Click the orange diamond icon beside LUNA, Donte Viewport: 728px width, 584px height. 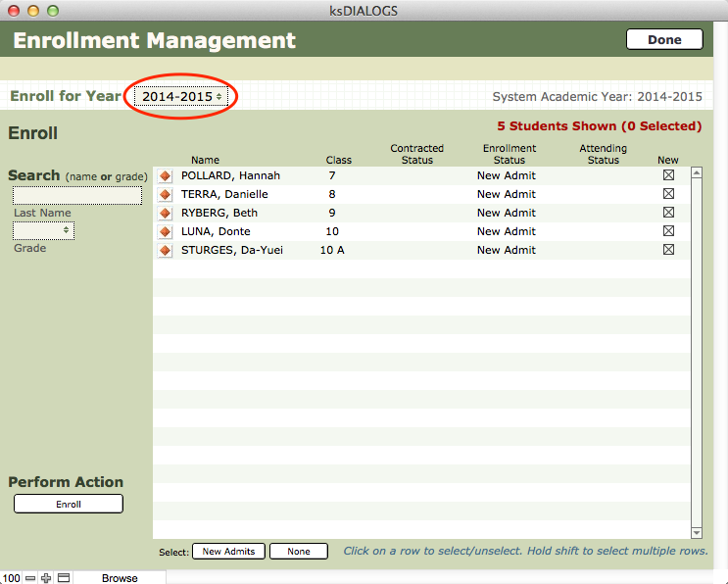[165, 231]
